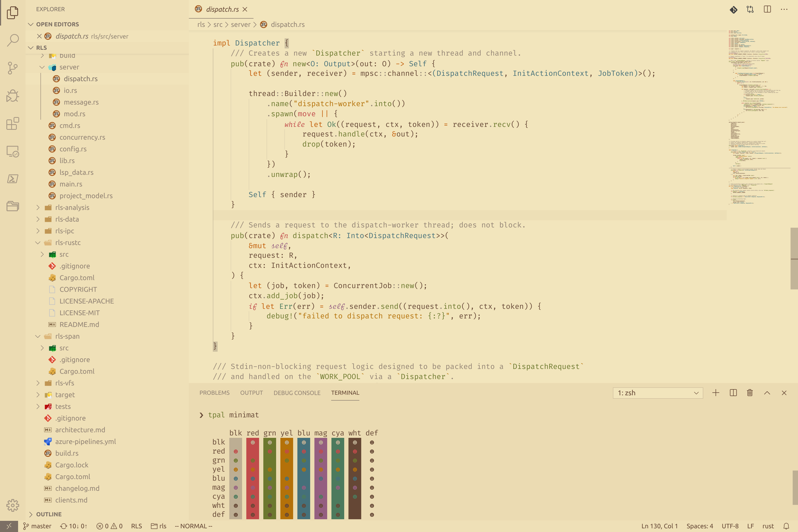Open the Extensions view
The height and width of the screenshot is (532, 798).
[13, 123]
